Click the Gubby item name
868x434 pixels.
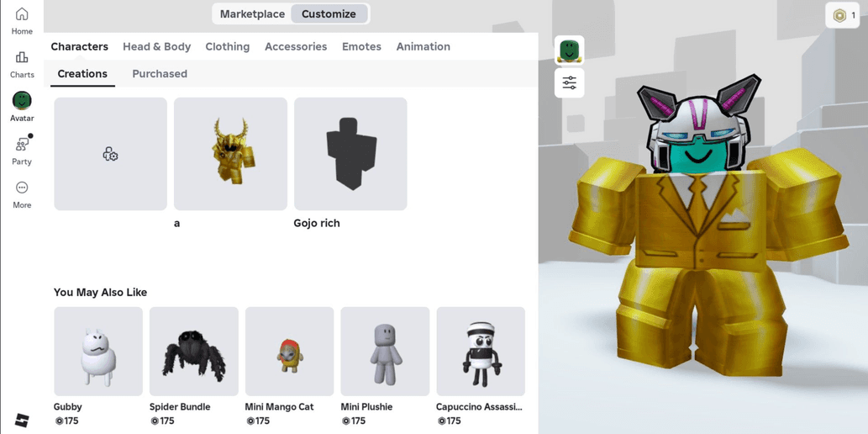(67, 407)
